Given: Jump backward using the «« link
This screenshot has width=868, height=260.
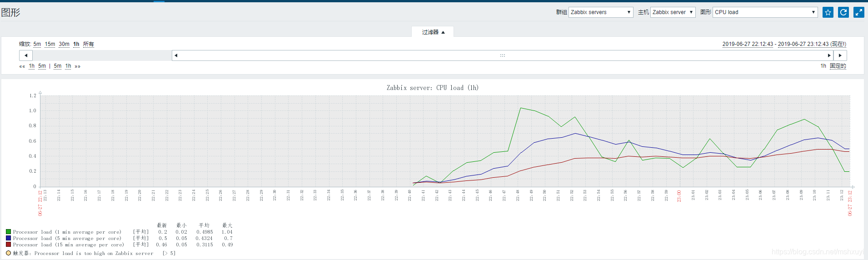Looking at the screenshot, I should (22, 66).
